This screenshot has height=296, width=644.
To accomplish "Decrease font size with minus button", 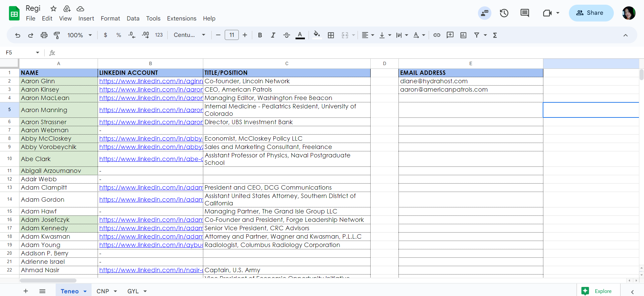I will point(218,35).
